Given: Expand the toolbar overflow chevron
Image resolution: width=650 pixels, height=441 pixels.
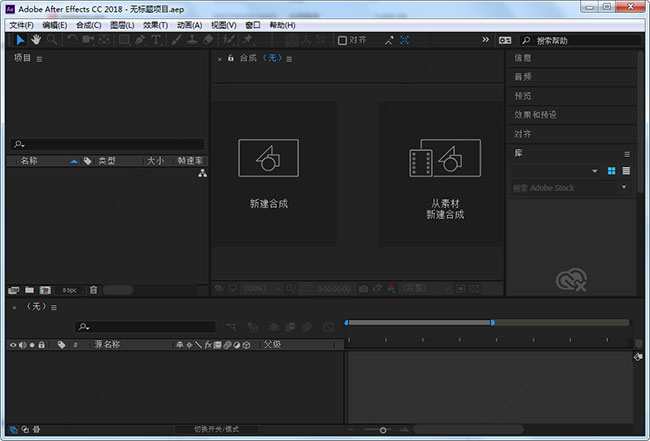Looking at the screenshot, I should pos(486,40).
